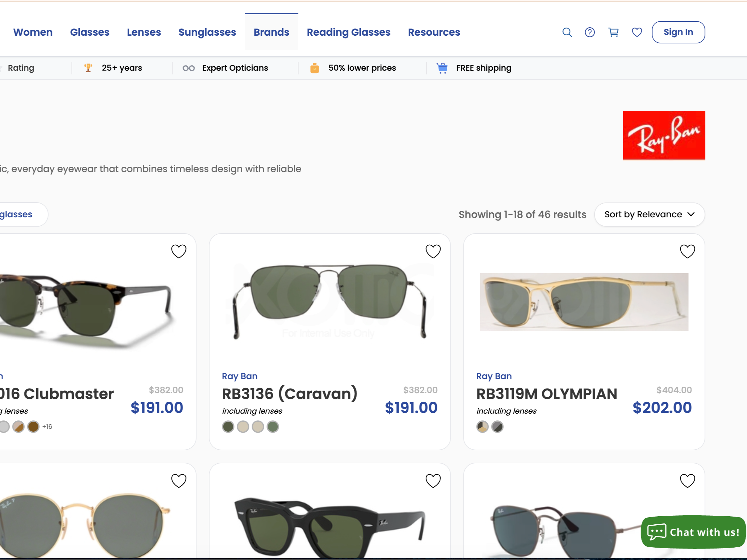This screenshot has width=747, height=560.
Task: Open the RB3119M Olympian product image
Action: tap(584, 302)
